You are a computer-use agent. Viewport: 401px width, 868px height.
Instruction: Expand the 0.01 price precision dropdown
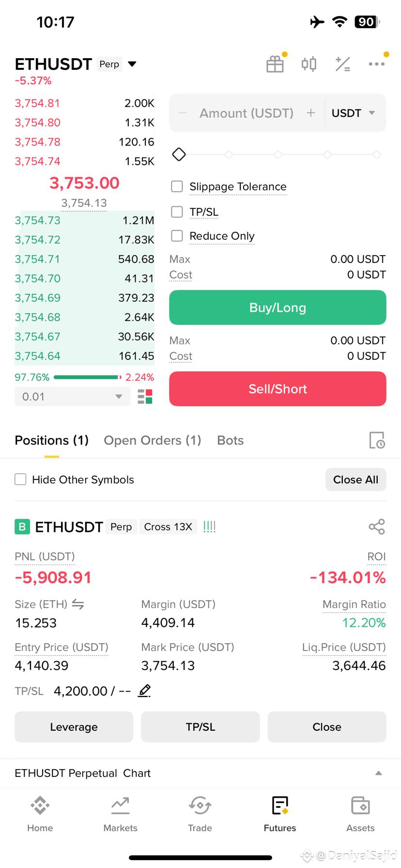point(72,397)
